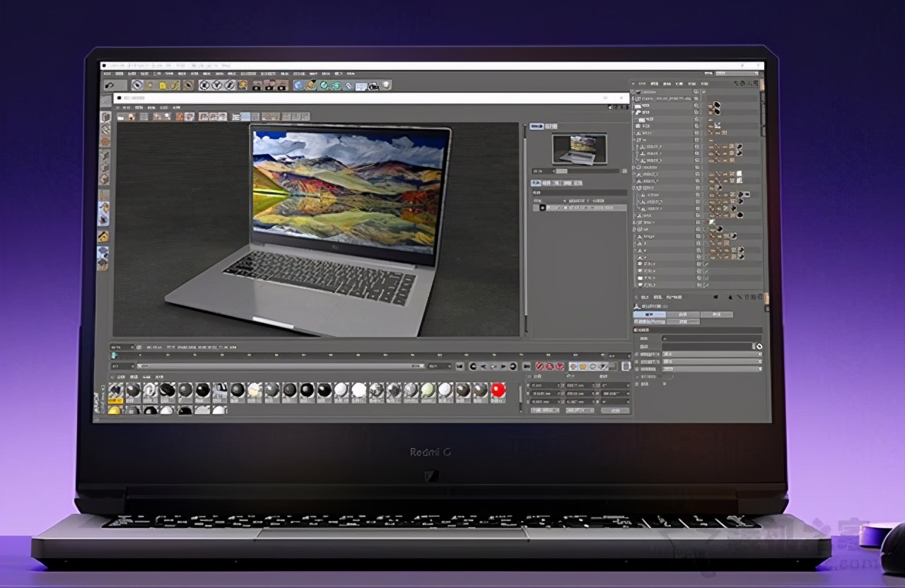Click the first clapperboard render icon
This screenshot has height=588, width=905.
[257, 86]
